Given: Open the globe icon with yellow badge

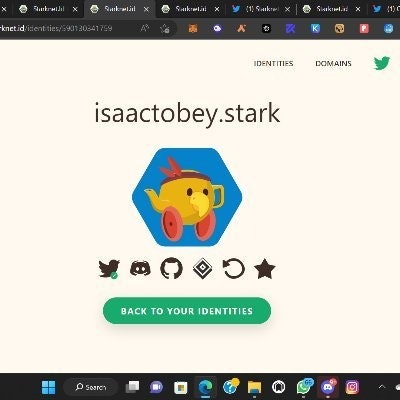Looking at the screenshot, I should (231, 387).
